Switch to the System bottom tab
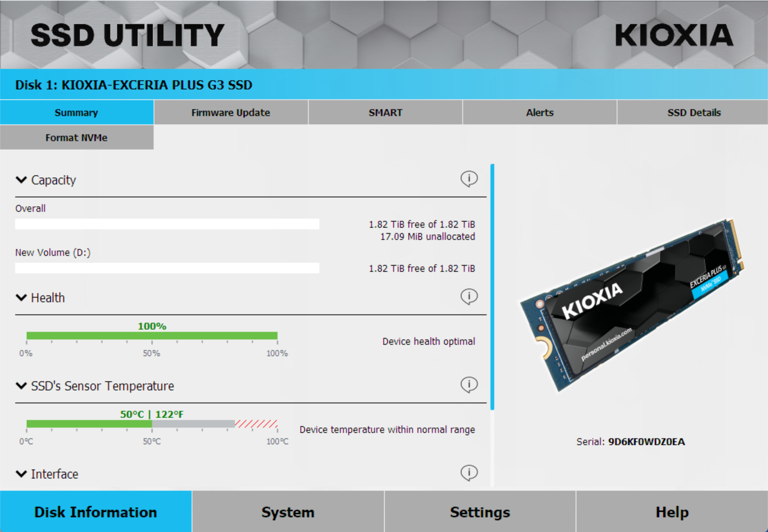This screenshot has width=768, height=532. click(x=288, y=512)
